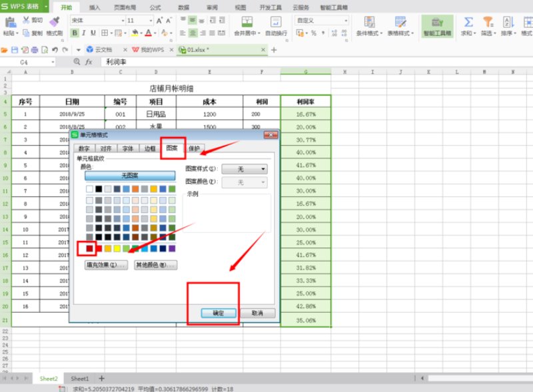Open the pattern style (图案样式) dropdown
The width and height of the screenshot is (533, 392).
244,170
